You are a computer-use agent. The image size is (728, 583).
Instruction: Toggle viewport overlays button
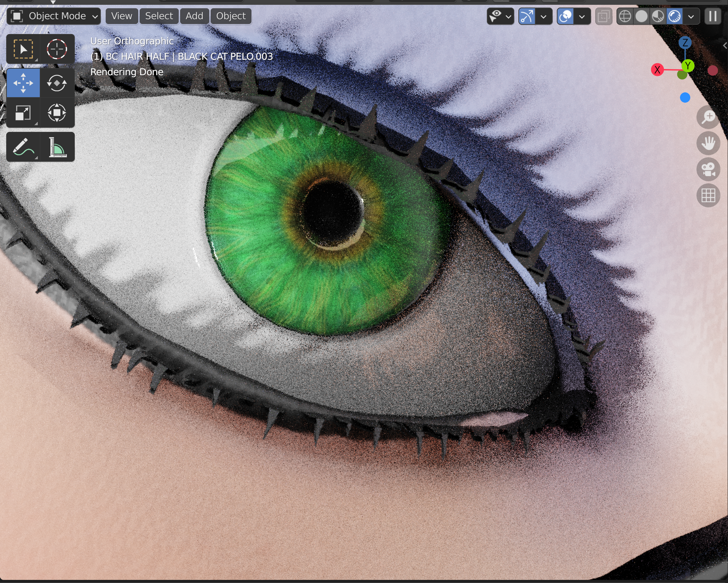coord(565,16)
